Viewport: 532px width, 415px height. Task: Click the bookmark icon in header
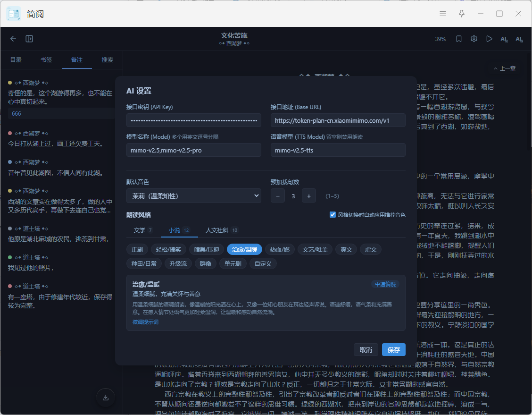pyautogui.click(x=459, y=39)
